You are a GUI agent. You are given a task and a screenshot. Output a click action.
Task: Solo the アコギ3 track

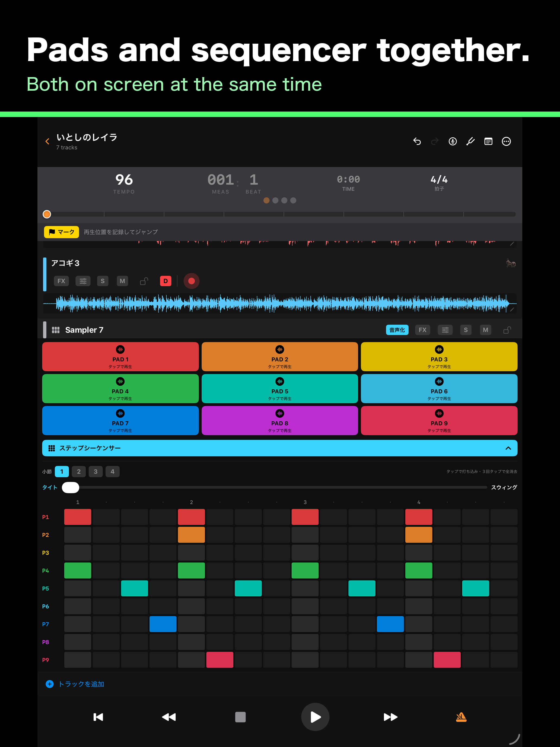103,281
